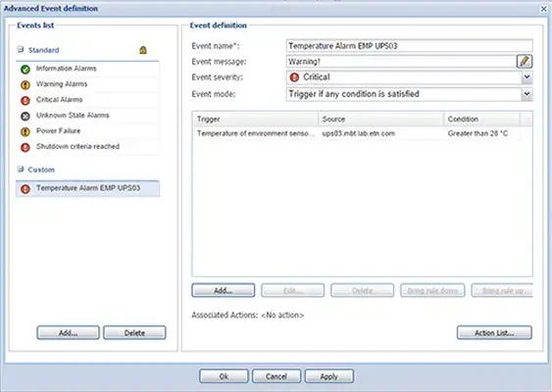Viewport: 552px width, 392px height.
Task: Click the Event name input field
Action: (410, 46)
